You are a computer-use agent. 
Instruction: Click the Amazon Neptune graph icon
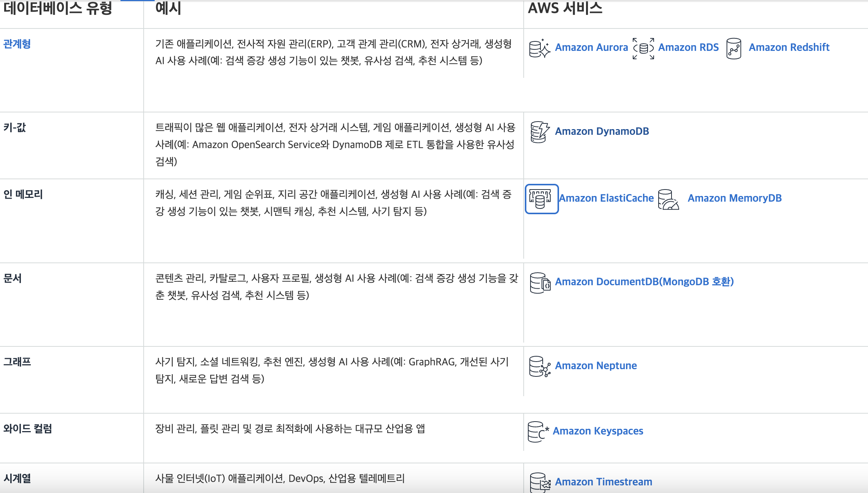[540, 367]
